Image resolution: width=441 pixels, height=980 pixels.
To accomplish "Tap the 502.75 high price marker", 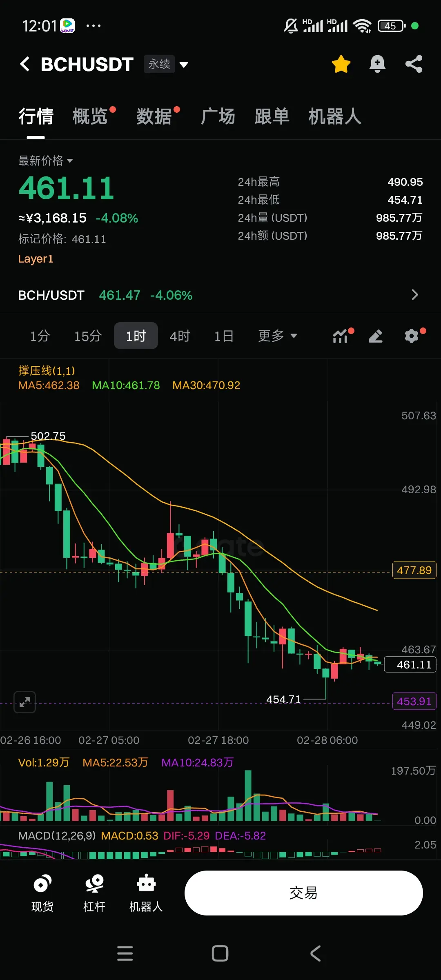I will click(48, 436).
